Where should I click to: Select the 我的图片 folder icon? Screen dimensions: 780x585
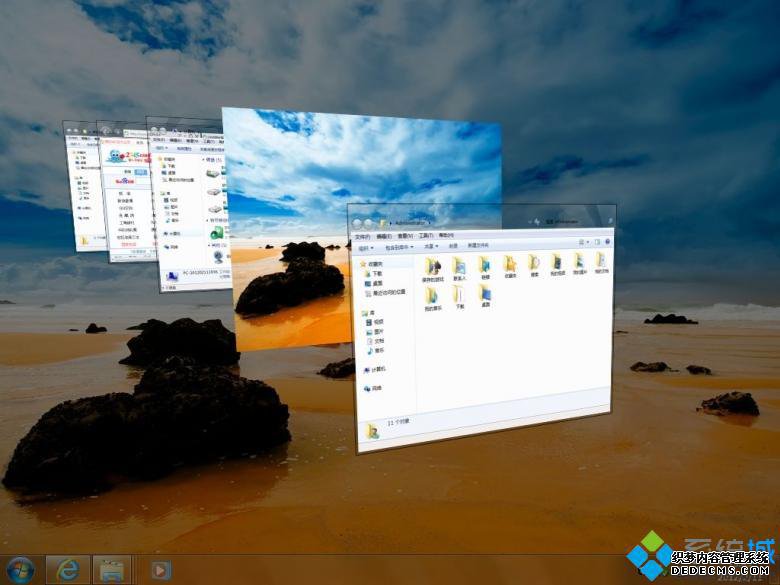[x=580, y=264]
